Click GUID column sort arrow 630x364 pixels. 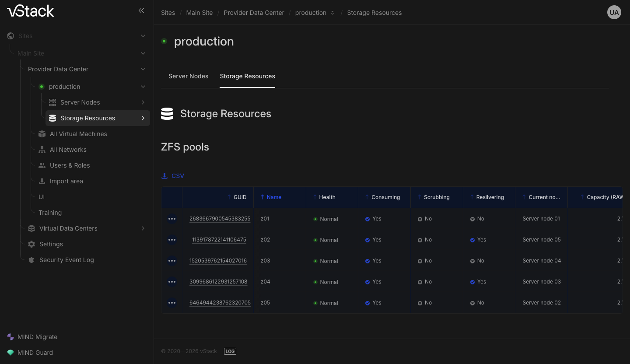(229, 197)
